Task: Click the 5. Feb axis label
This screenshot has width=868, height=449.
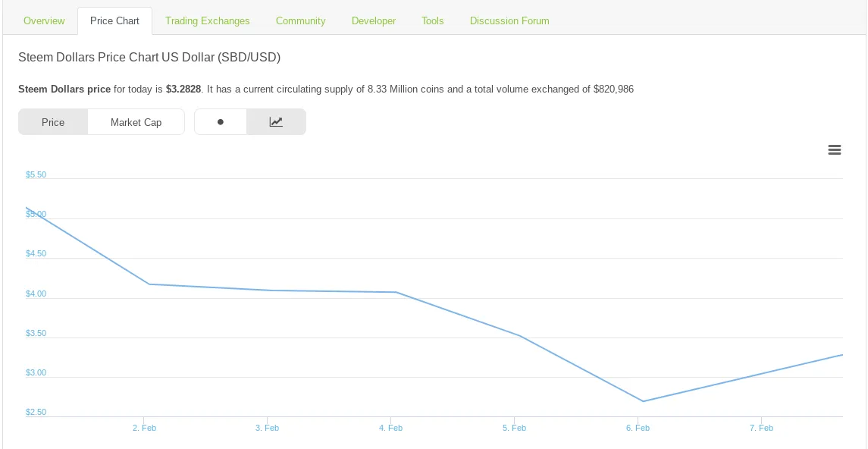Action: (x=514, y=428)
